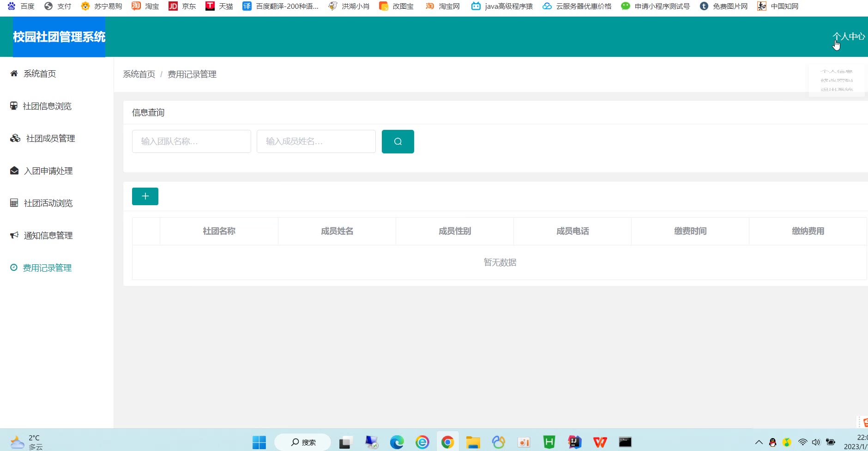Open 系统首页 in the sidebar
This screenshot has height=451, width=868.
[40, 74]
